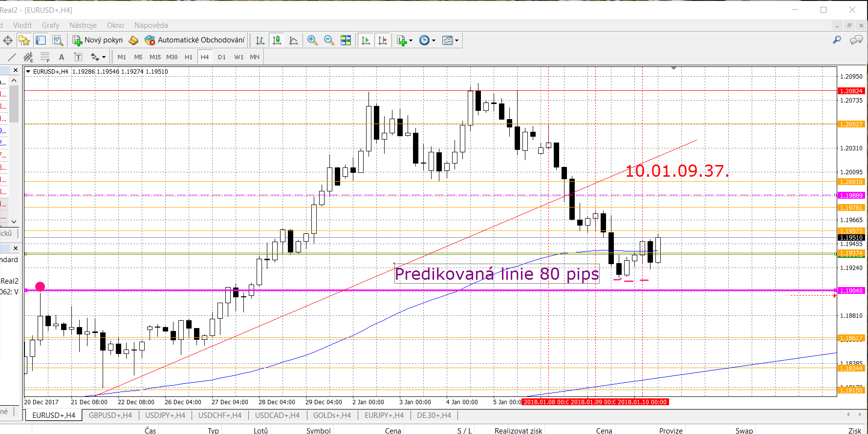Select the Predikovaná linie 80 pips label

[497, 274]
